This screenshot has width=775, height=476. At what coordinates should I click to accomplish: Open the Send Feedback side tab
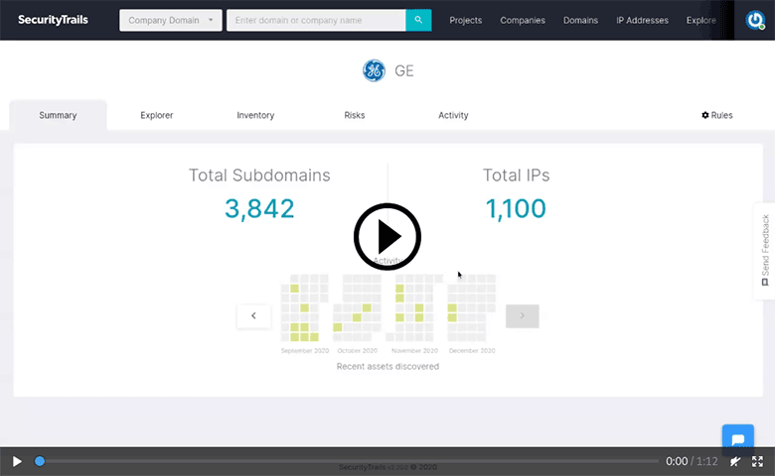[x=765, y=250]
